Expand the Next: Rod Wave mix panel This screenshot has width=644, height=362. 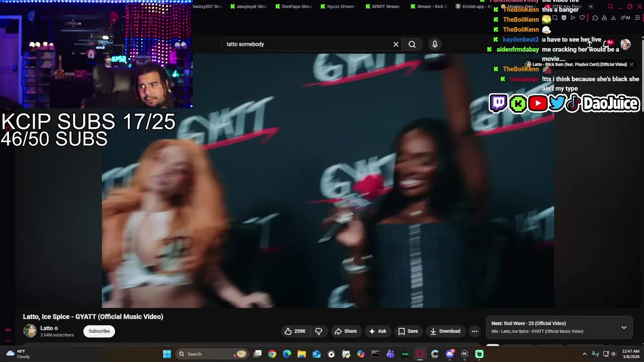(x=624, y=327)
